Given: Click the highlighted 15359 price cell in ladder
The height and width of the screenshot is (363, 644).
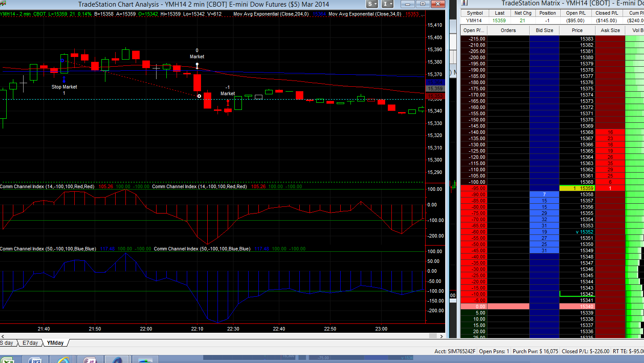Looking at the screenshot, I should [x=577, y=188].
